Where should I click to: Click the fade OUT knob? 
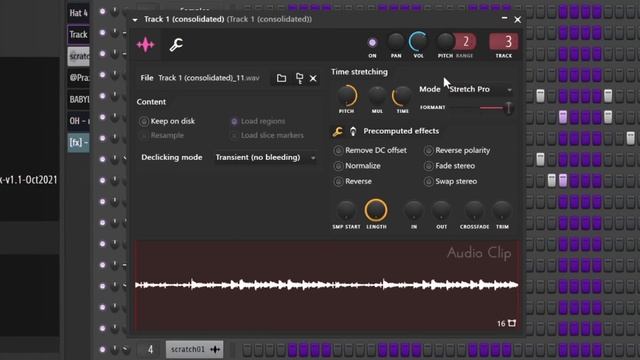pos(441,210)
